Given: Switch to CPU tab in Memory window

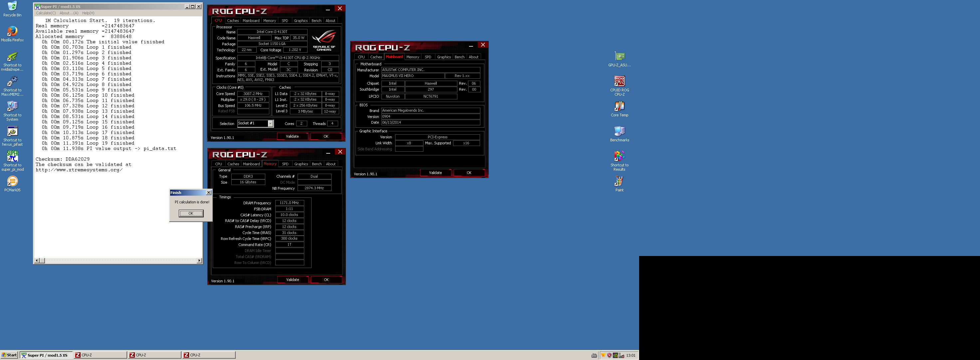Looking at the screenshot, I should point(218,164).
